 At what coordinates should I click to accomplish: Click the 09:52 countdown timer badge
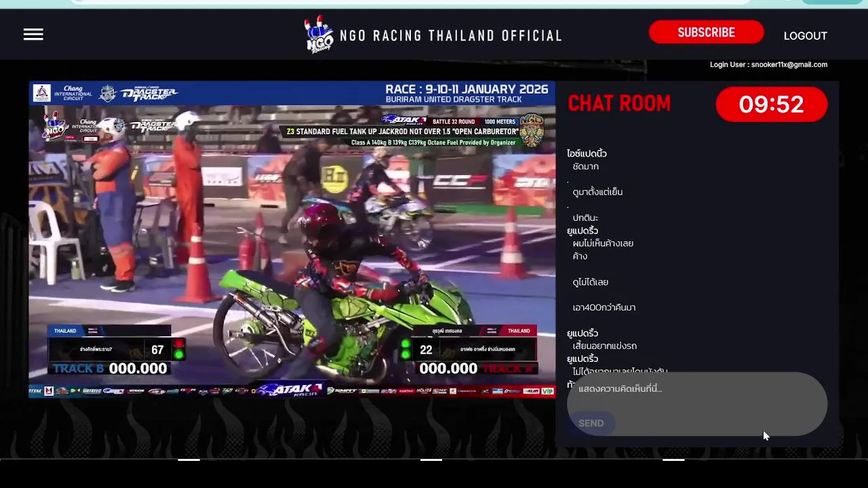tap(771, 104)
